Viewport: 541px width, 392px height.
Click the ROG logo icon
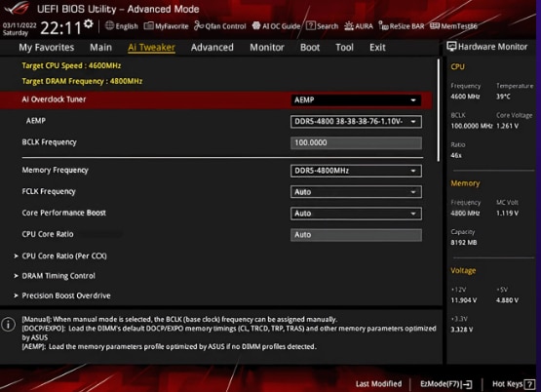(x=17, y=8)
